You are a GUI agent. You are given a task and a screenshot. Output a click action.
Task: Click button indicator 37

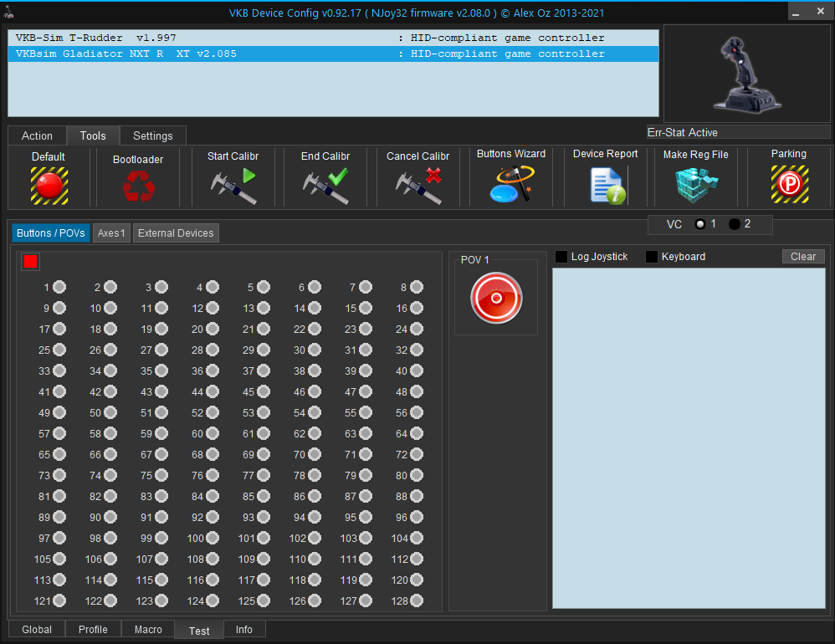264,371
